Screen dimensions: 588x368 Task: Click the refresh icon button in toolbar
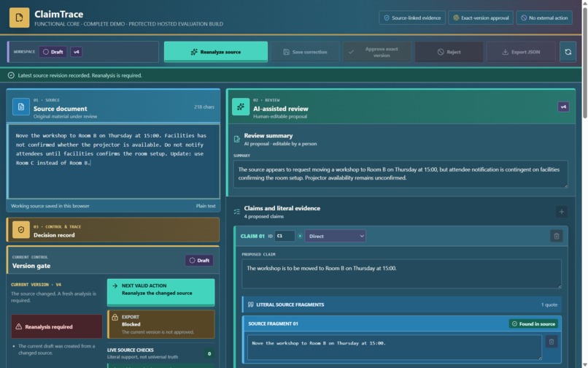click(x=568, y=52)
